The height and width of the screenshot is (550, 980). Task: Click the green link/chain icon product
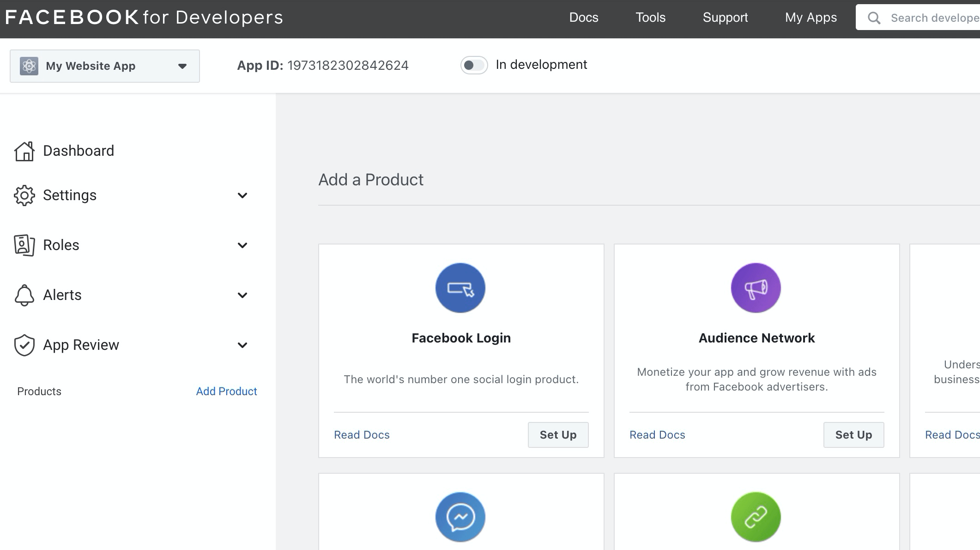(x=756, y=518)
